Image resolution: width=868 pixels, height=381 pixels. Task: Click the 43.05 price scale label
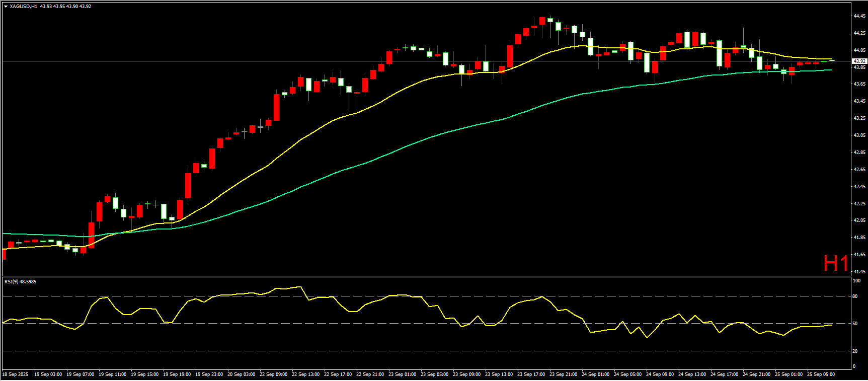coord(859,135)
